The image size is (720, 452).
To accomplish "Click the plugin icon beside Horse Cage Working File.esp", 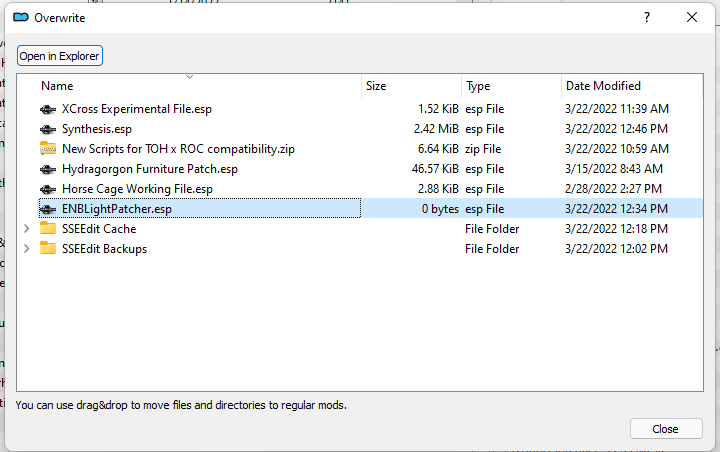I will [48, 189].
